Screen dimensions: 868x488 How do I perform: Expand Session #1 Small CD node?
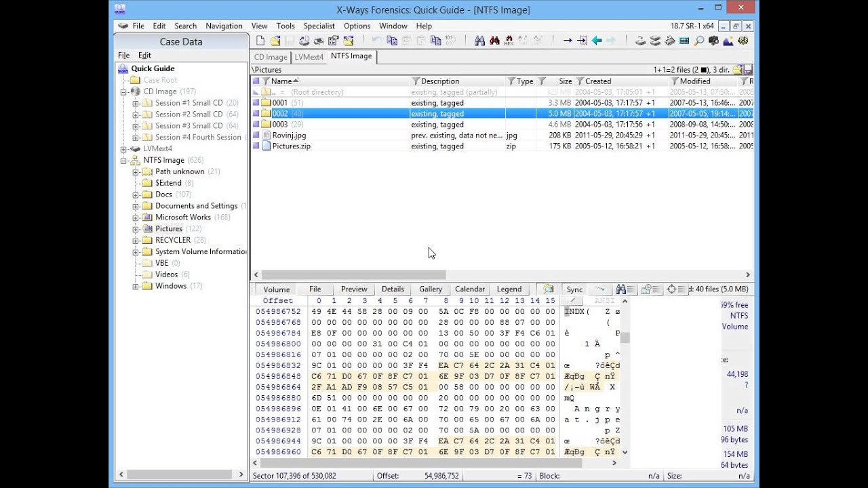[x=136, y=103]
